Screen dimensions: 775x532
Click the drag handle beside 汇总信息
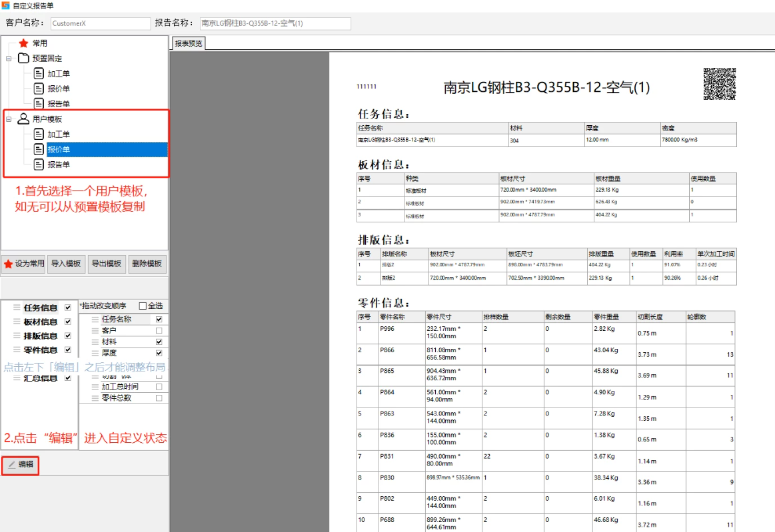(x=17, y=378)
